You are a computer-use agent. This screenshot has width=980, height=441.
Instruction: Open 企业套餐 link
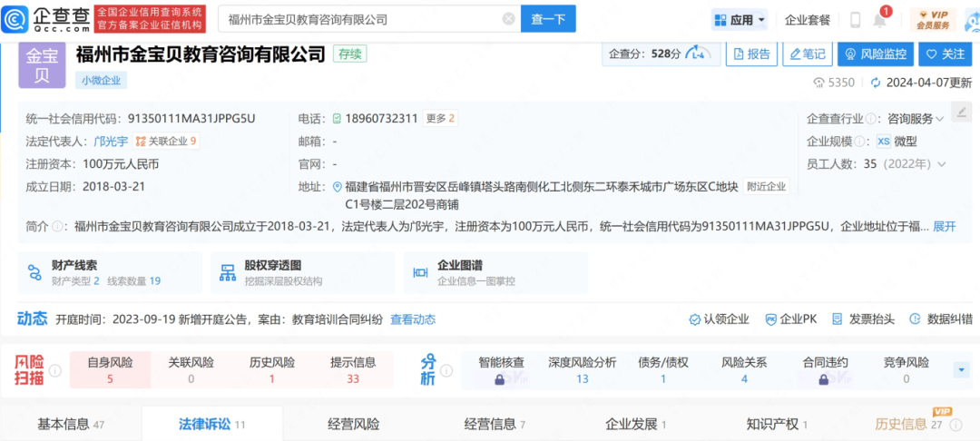pyautogui.click(x=808, y=20)
